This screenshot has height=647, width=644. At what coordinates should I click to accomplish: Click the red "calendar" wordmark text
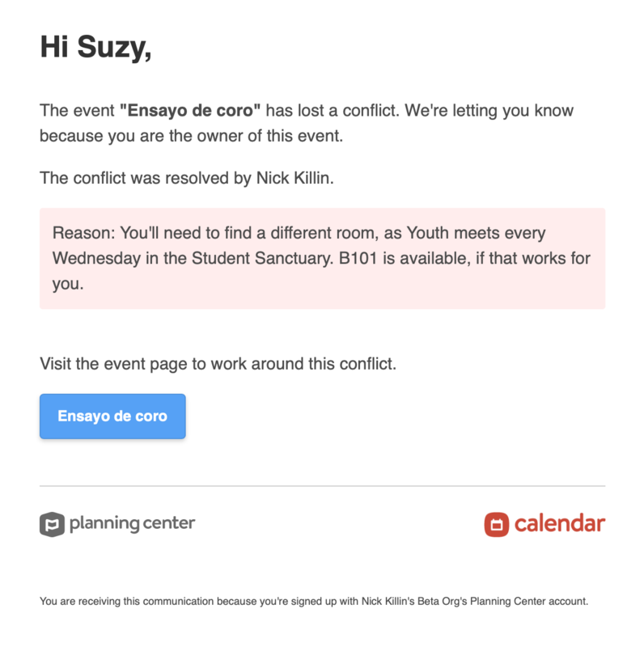point(559,523)
